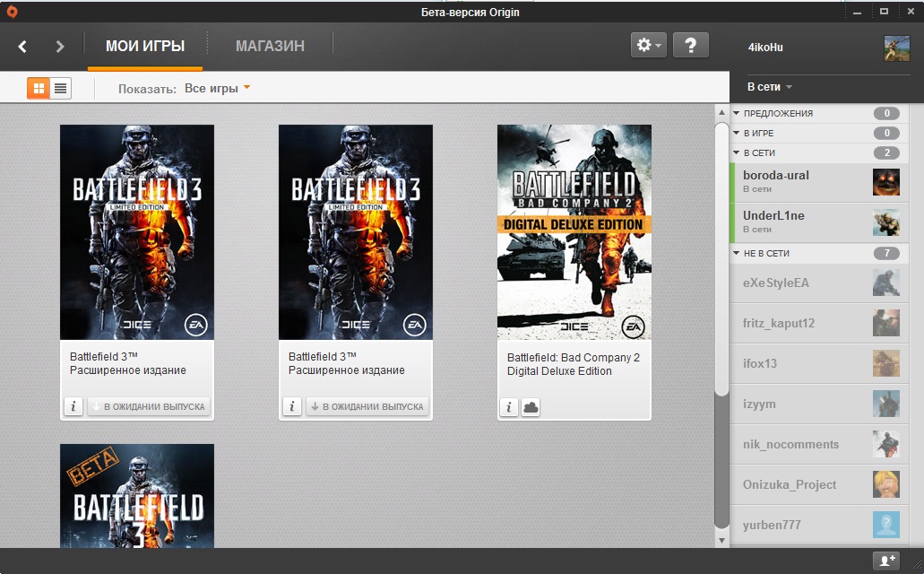Select friend boroda-ural

[818, 182]
